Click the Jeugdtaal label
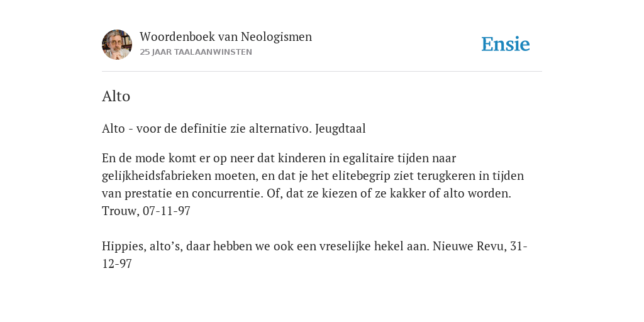644x322 pixels. [340, 130]
